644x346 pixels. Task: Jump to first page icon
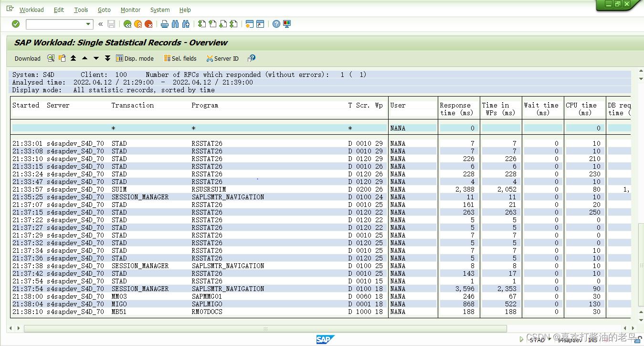pyautogui.click(x=202, y=24)
